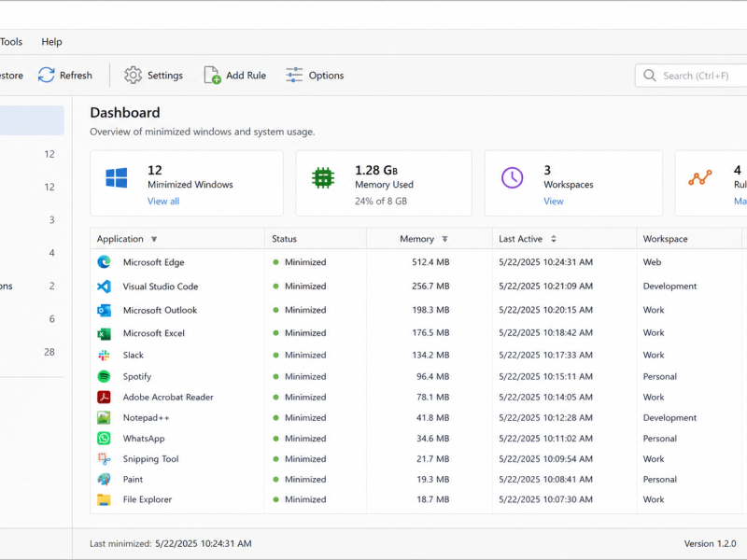The image size is (747, 560).
Task: Open the Help menu
Action: pos(51,42)
